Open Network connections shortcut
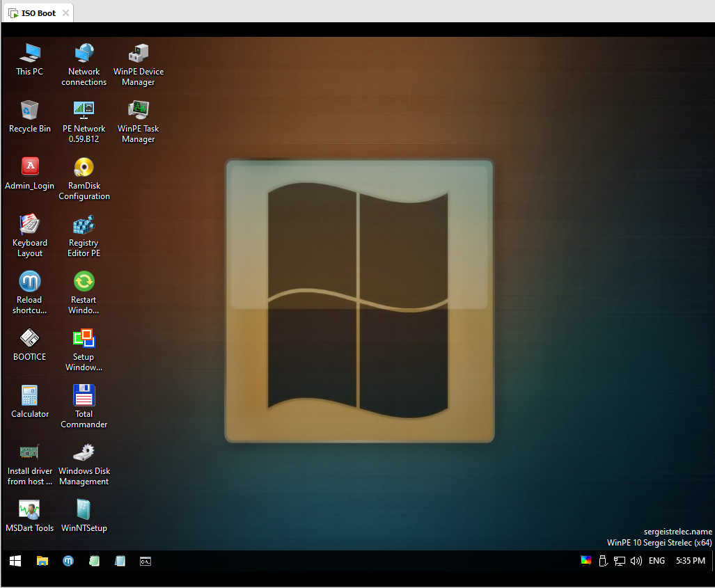The height and width of the screenshot is (588, 715). click(84, 64)
